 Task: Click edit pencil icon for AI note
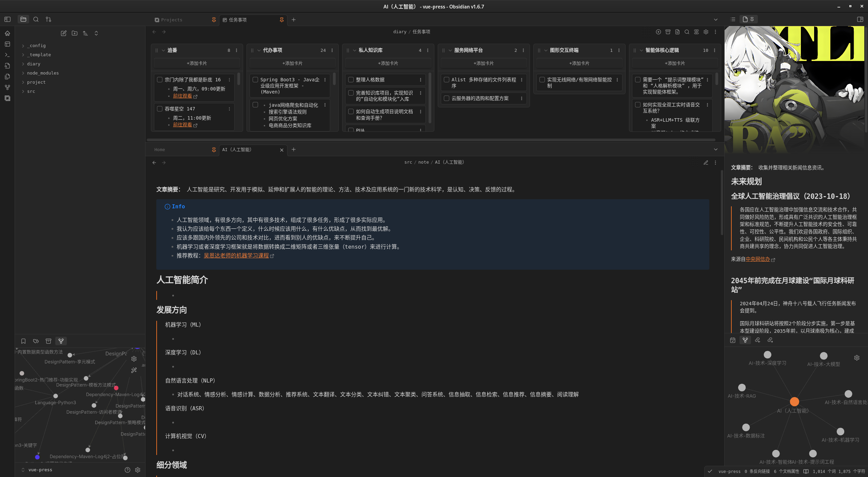click(706, 163)
